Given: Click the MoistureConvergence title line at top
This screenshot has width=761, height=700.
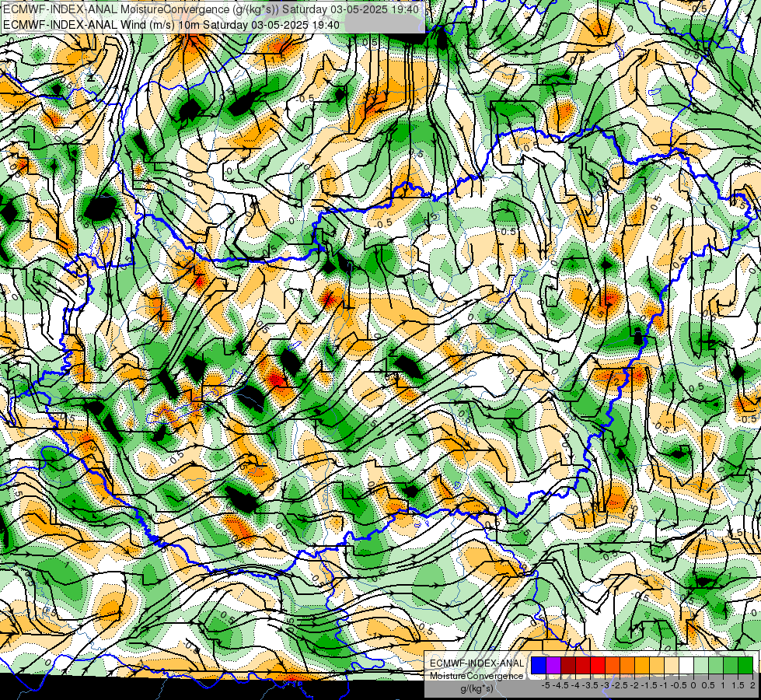Looking at the screenshot, I should point(211,9).
